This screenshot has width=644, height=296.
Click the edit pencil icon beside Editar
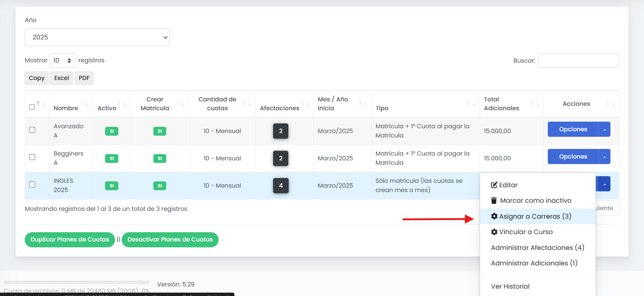click(x=494, y=185)
